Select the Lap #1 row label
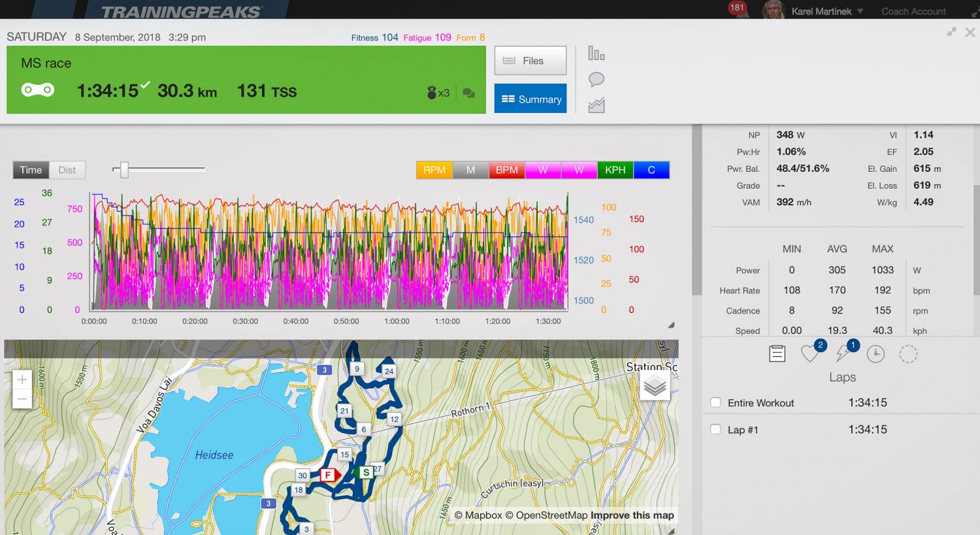This screenshot has width=980, height=535. pyautogui.click(x=743, y=430)
